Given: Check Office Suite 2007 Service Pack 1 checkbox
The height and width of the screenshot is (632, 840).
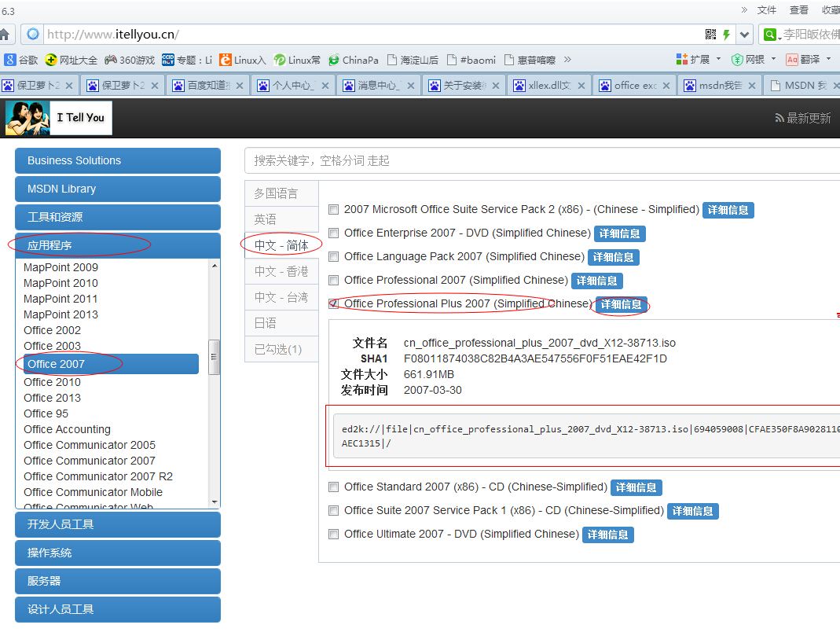Looking at the screenshot, I should pyautogui.click(x=333, y=511).
